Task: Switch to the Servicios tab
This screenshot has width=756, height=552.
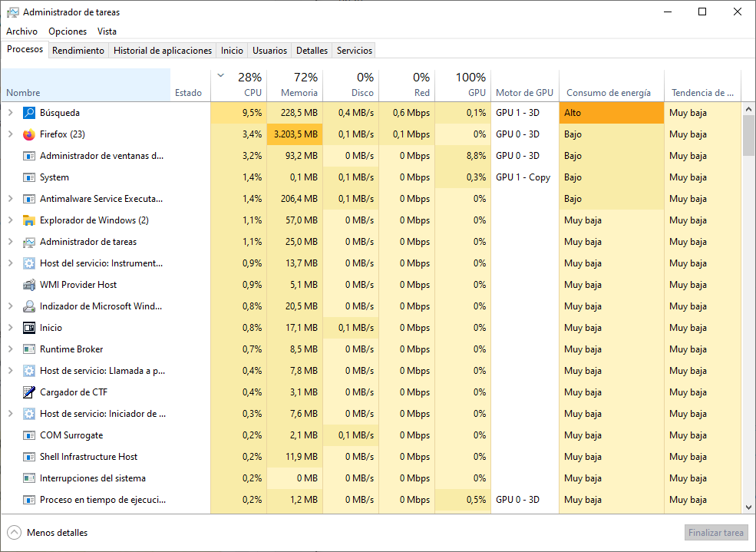Action: [x=355, y=51]
